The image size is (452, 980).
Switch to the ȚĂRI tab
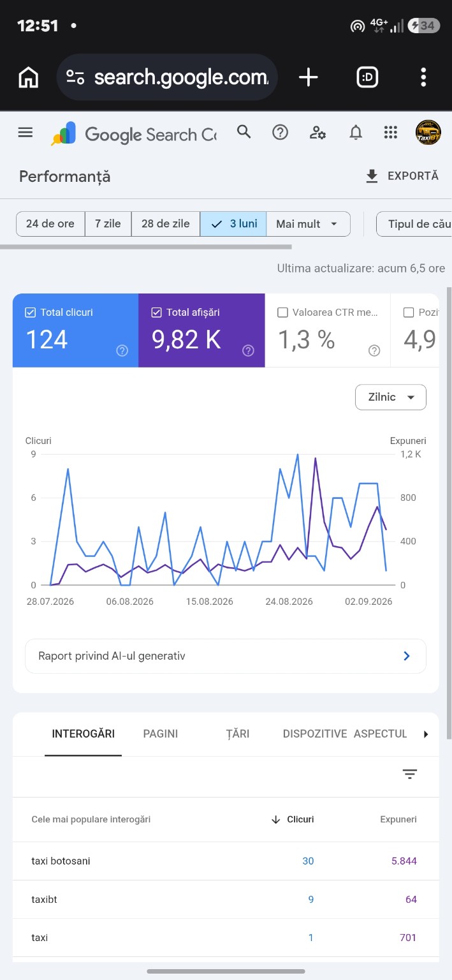tap(238, 734)
